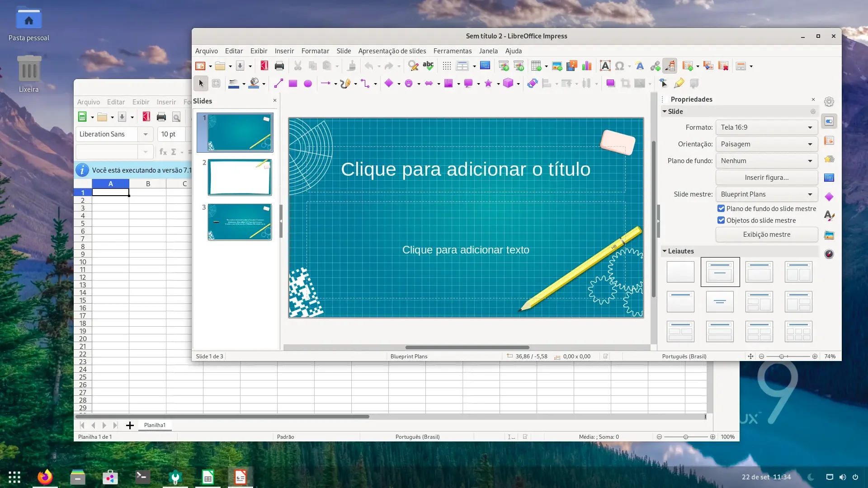Open the Styles deck in sidebar
868x488 pixels.
[x=829, y=216]
